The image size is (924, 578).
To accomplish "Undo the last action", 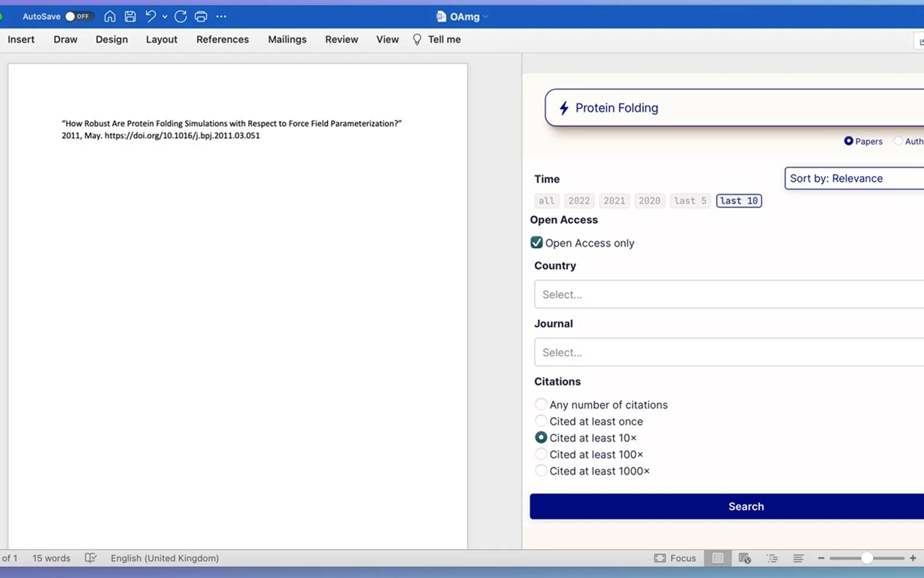I will [x=151, y=16].
